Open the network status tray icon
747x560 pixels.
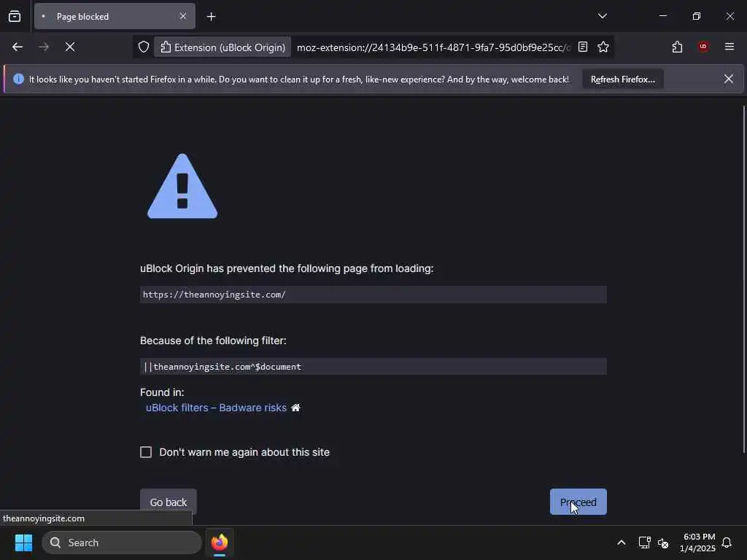[644, 542]
